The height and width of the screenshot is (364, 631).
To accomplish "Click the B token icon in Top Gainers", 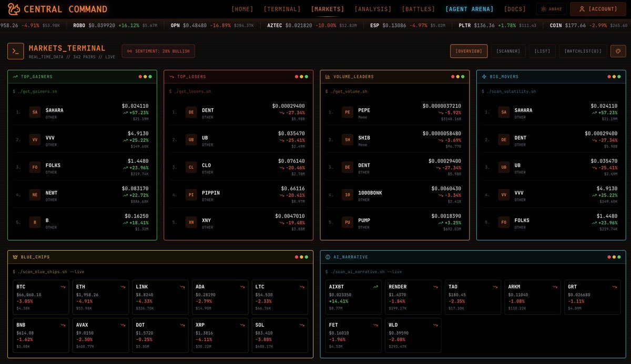I will [35, 222].
